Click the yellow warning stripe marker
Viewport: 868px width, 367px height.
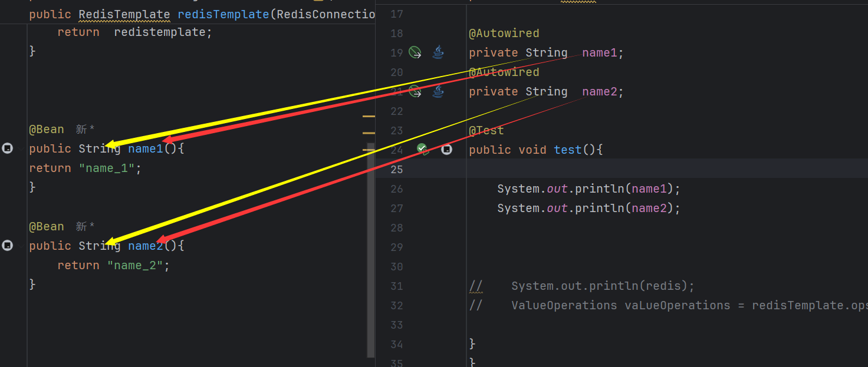[369, 117]
